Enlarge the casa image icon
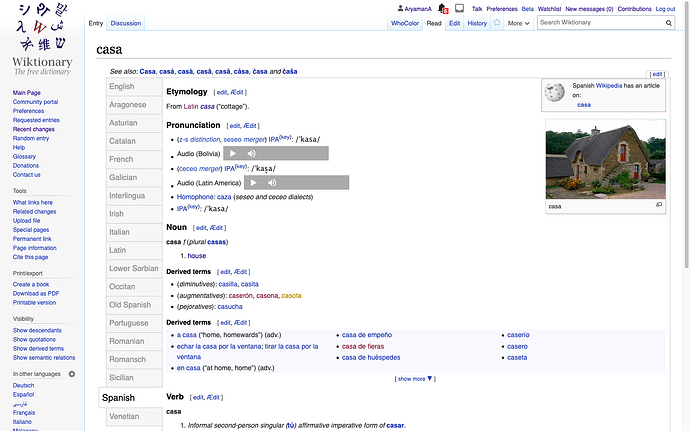Viewport: 690px width, 431px height. click(x=659, y=205)
